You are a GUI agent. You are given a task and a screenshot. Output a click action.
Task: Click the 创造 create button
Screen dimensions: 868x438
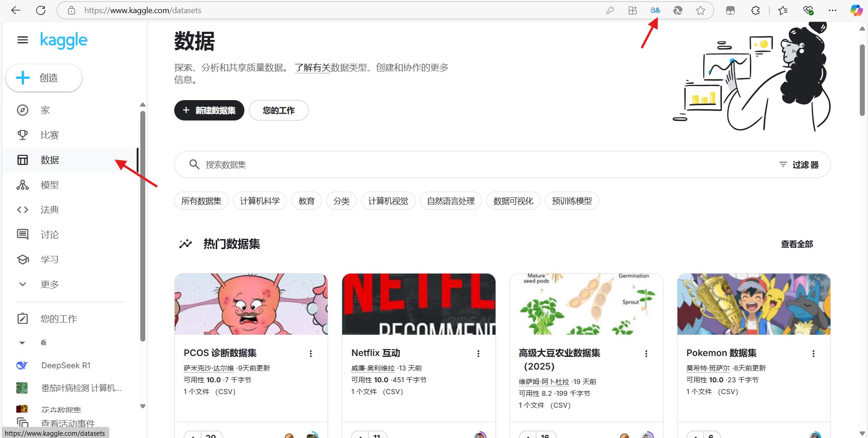tap(44, 78)
